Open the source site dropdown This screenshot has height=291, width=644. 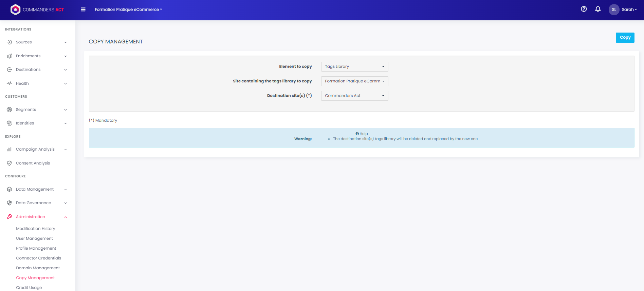(354, 81)
